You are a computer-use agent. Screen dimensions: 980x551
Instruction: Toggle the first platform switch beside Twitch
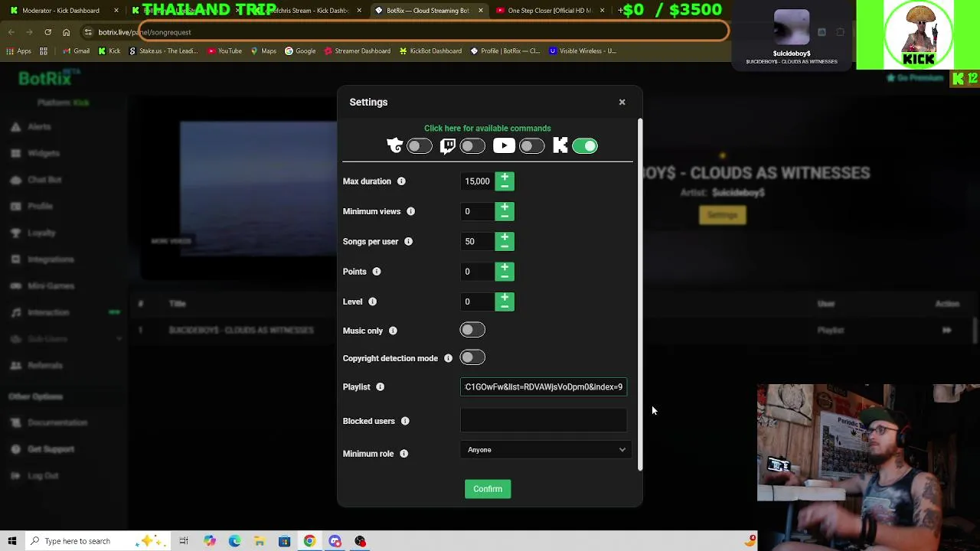point(420,145)
